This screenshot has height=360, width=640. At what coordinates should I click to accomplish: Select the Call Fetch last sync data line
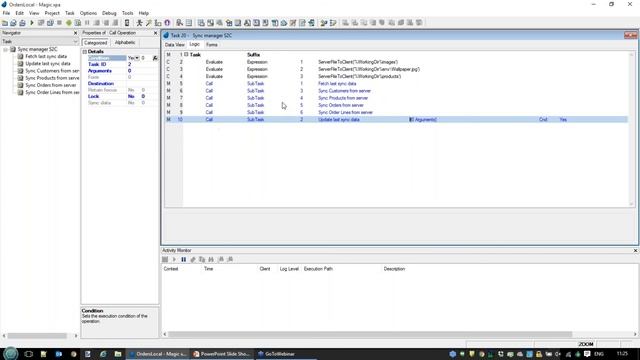click(x=396, y=84)
